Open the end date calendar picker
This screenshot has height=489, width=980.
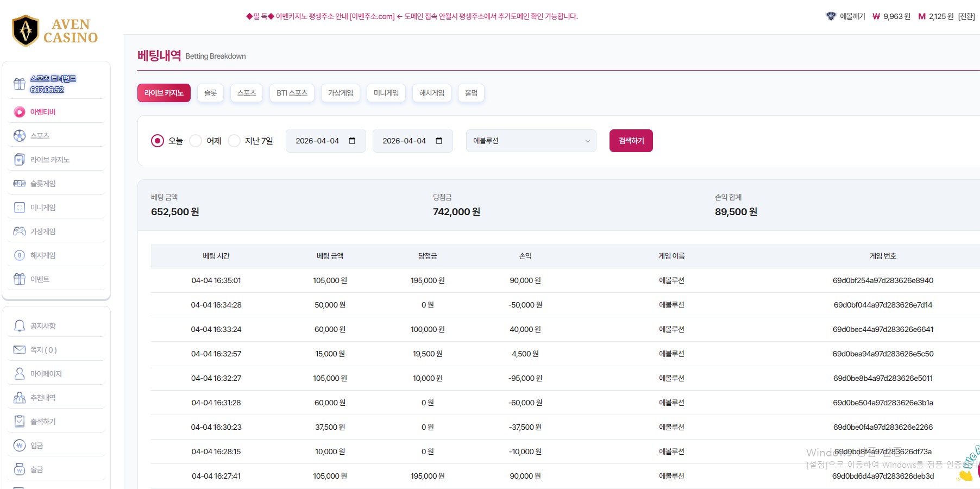click(439, 141)
